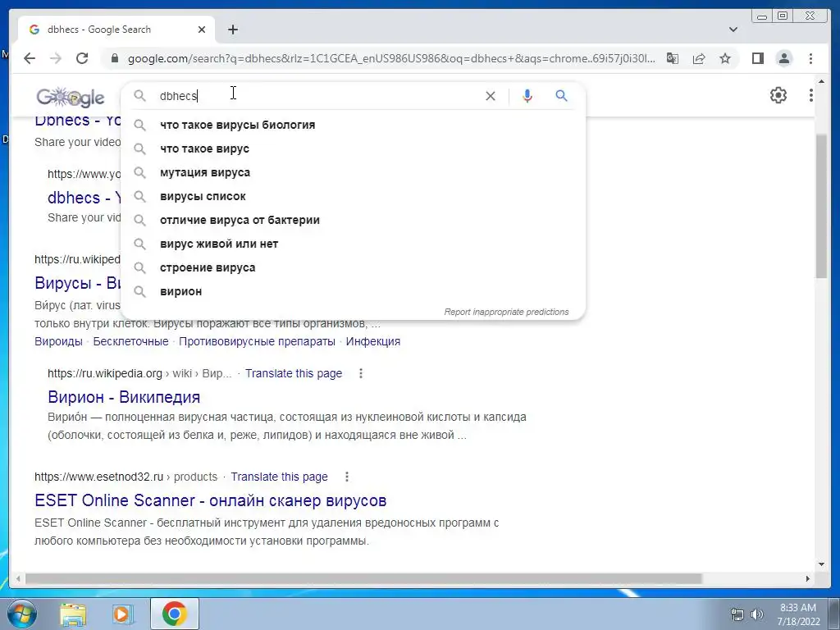Start voice search with the microphone

tap(527, 96)
